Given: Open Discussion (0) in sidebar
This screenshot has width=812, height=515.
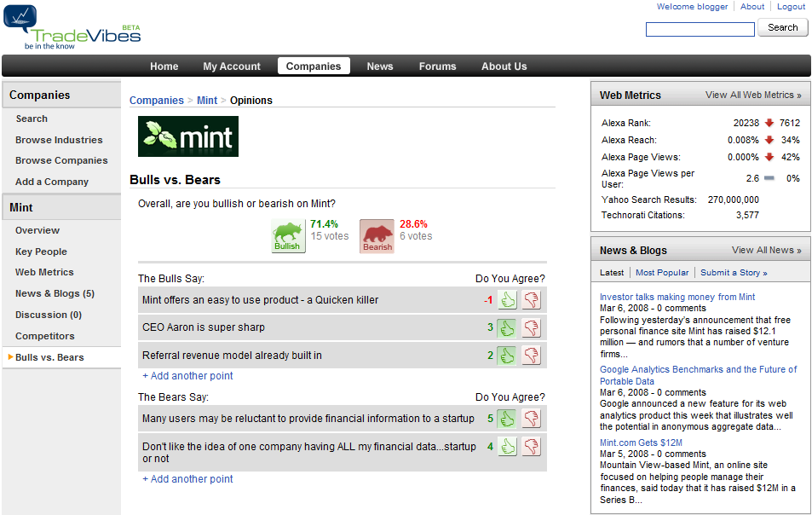Looking at the screenshot, I should tap(49, 315).
